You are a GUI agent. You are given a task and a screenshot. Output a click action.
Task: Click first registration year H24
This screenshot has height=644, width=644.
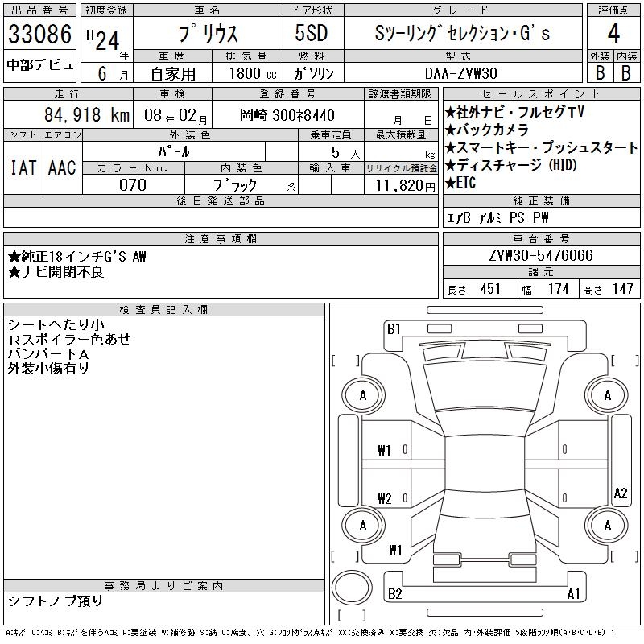pyautogui.click(x=103, y=39)
